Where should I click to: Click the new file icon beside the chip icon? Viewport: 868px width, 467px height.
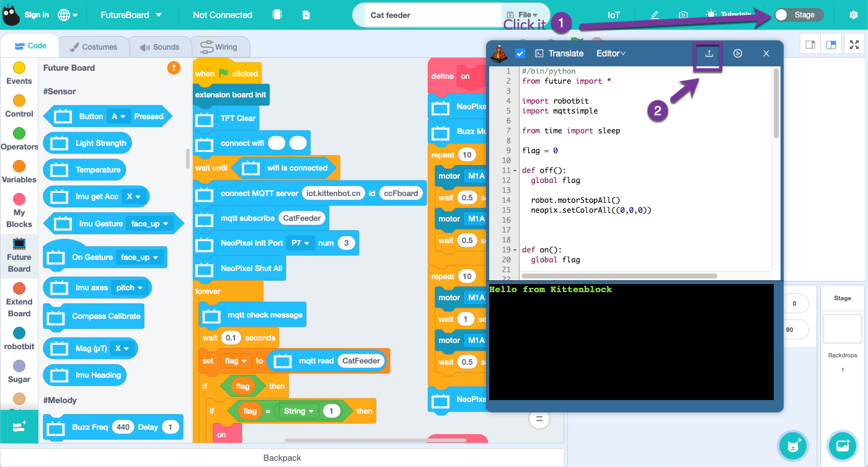pyautogui.click(x=306, y=15)
